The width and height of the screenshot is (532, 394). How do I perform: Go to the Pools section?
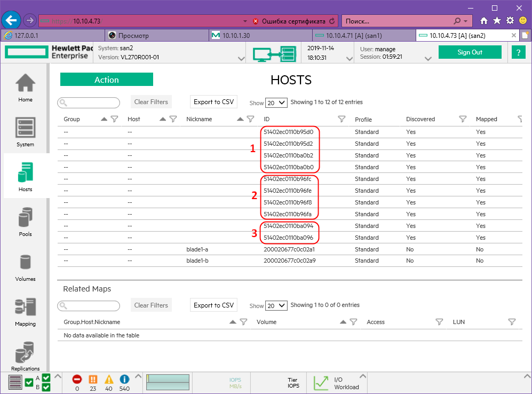(26, 221)
